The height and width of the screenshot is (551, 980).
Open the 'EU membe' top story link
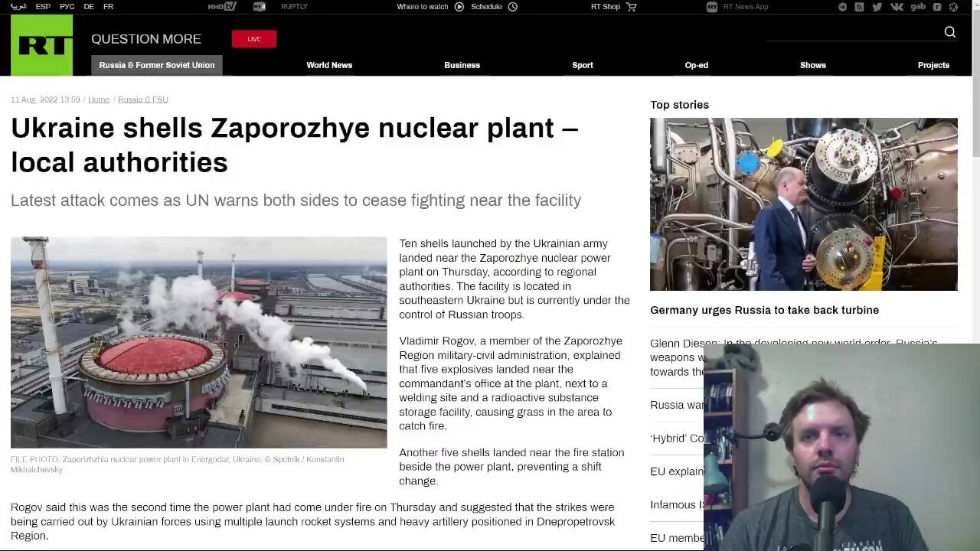coord(677,538)
